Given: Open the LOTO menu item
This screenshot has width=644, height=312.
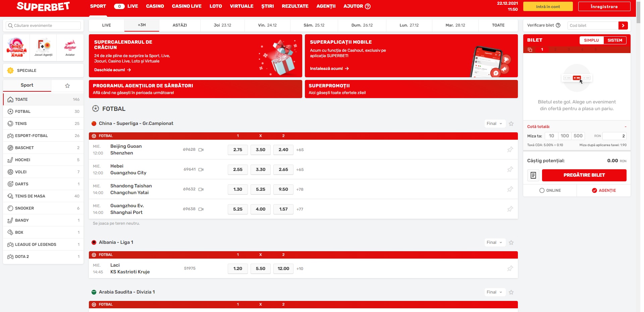Looking at the screenshot, I should (x=216, y=6).
